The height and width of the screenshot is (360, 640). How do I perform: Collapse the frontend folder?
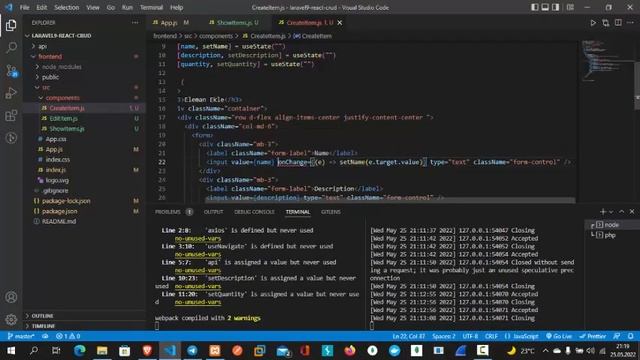click(x=50, y=56)
